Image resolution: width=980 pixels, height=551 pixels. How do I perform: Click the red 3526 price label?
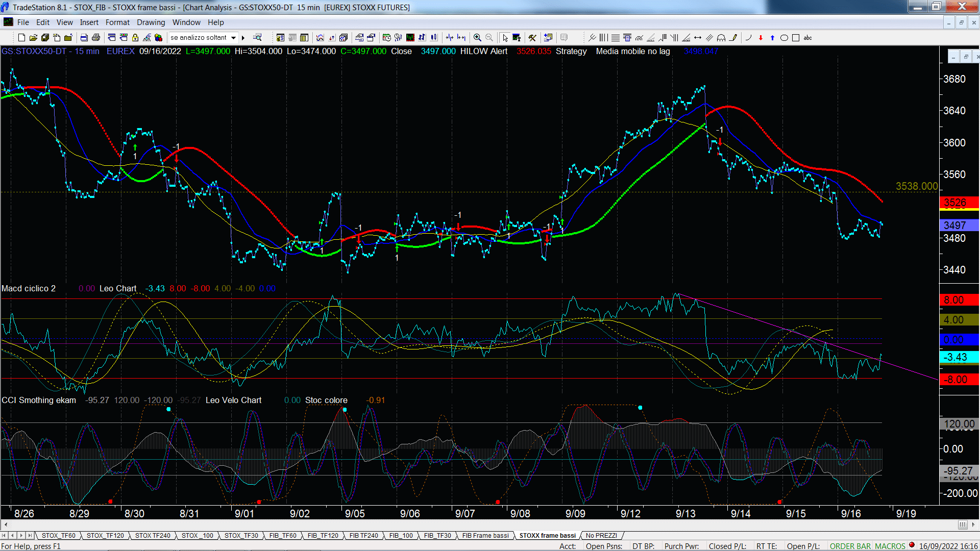point(959,203)
